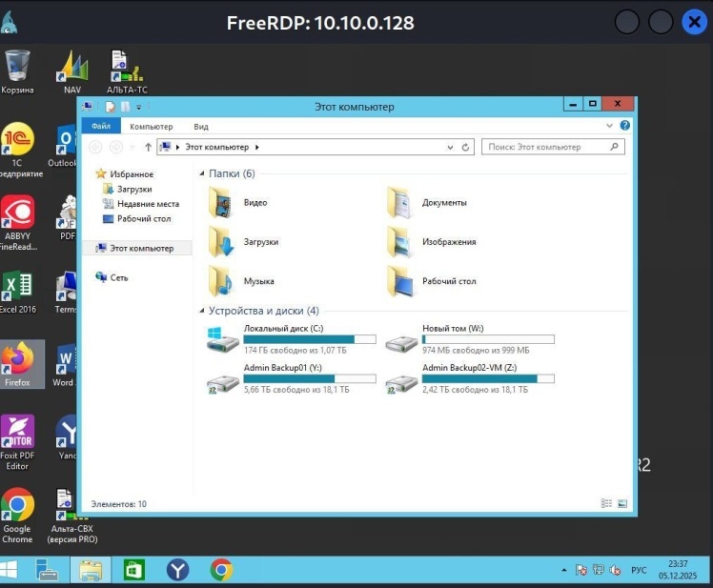The image size is (713, 588).
Task: Collapse the Папки (6) group
Action: pyautogui.click(x=201, y=174)
